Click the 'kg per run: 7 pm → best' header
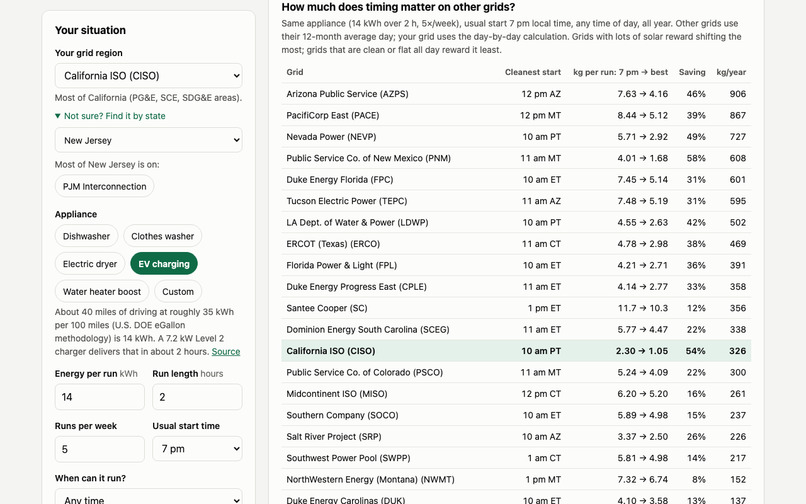Image resolution: width=806 pixels, height=504 pixels. pyautogui.click(x=620, y=72)
